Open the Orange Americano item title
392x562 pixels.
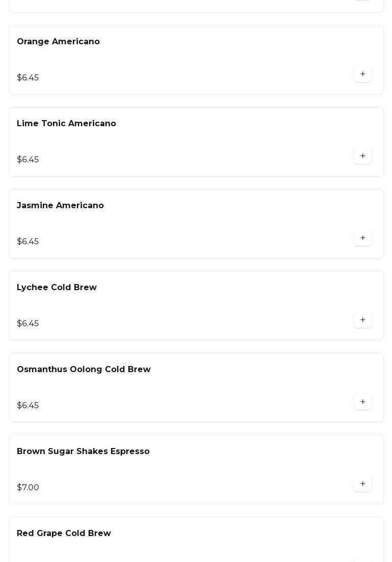[x=58, y=42]
